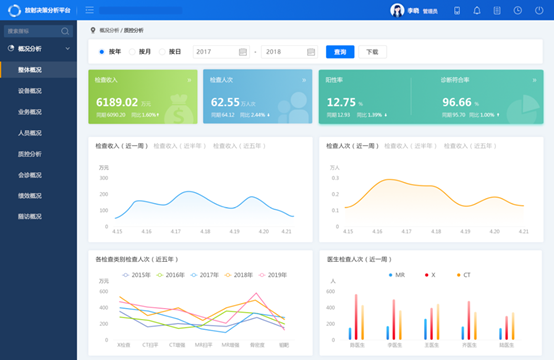Switch to 近五年 tab in 检查人次 chart
Screen dimensions: 554x360
click(470, 146)
